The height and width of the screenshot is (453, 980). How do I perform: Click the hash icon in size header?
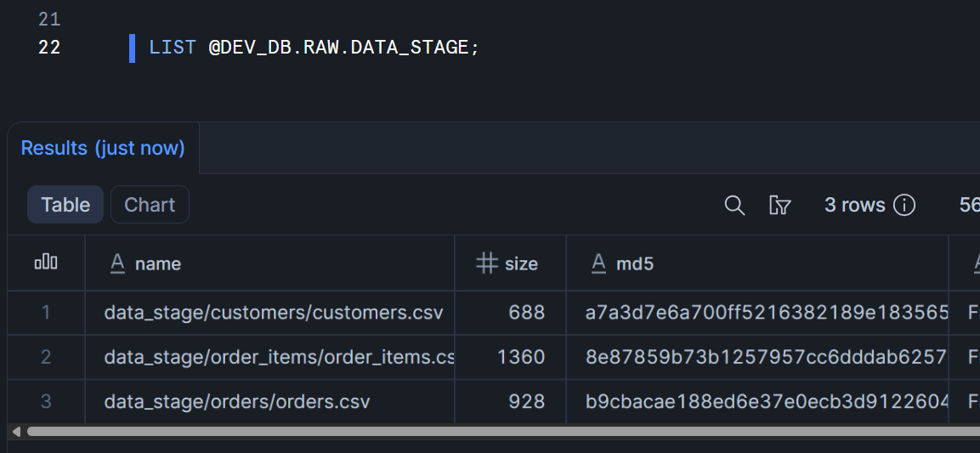pyautogui.click(x=486, y=263)
